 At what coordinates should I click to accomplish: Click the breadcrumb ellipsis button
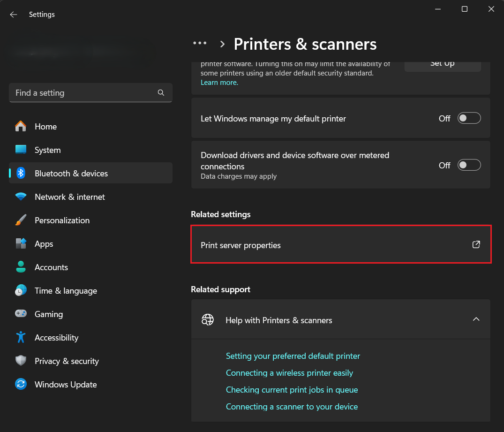[200, 43]
